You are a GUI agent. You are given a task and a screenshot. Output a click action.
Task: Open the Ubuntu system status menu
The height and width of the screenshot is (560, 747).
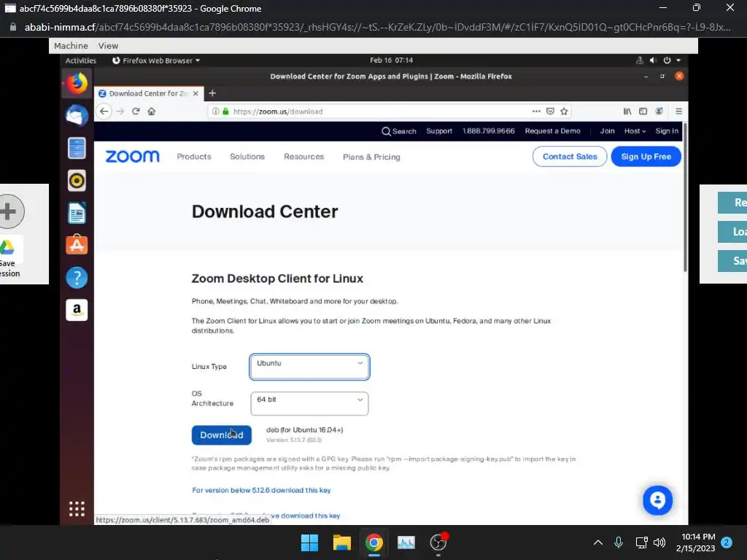[659, 61]
